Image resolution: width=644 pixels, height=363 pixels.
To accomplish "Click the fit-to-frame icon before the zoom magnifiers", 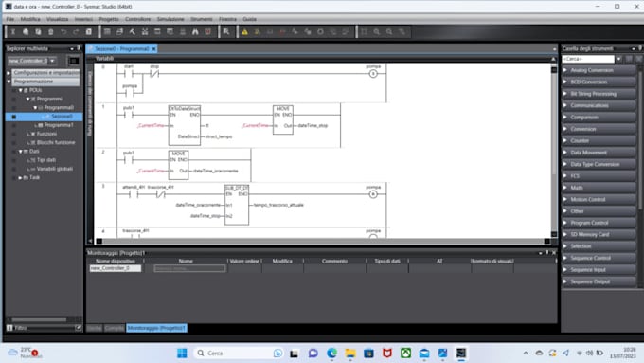I will [x=364, y=31].
